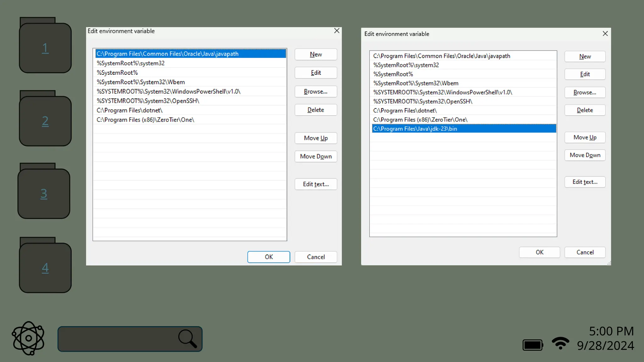Open desktop folder numbered 3
The image size is (644, 362).
point(44,193)
